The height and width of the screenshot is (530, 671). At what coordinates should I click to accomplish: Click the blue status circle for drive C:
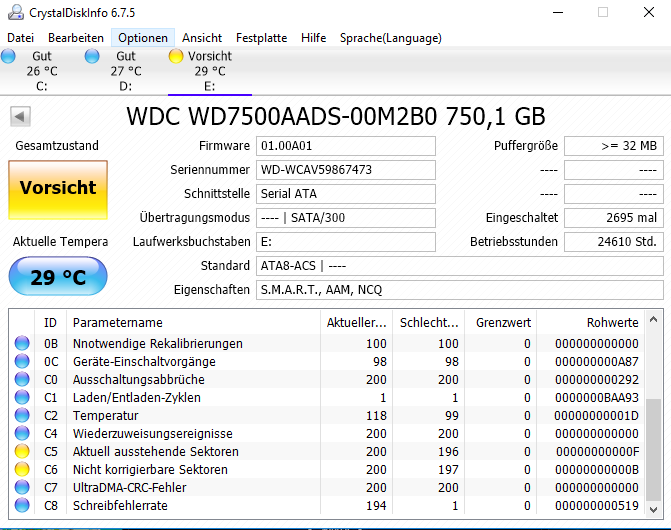pos(8,56)
